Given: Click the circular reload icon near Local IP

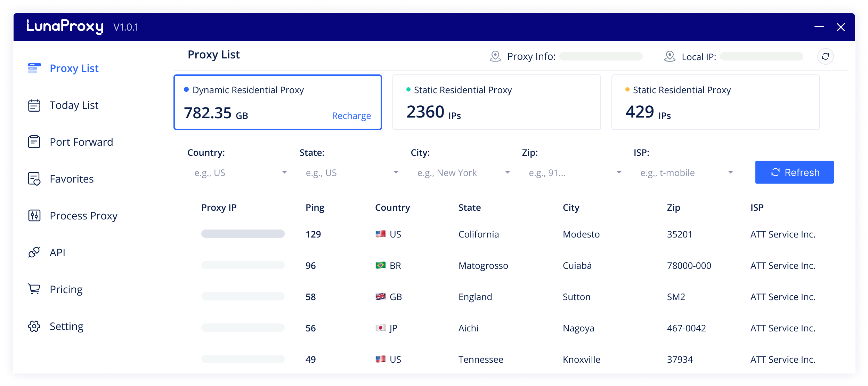Looking at the screenshot, I should pyautogui.click(x=825, y=56).
